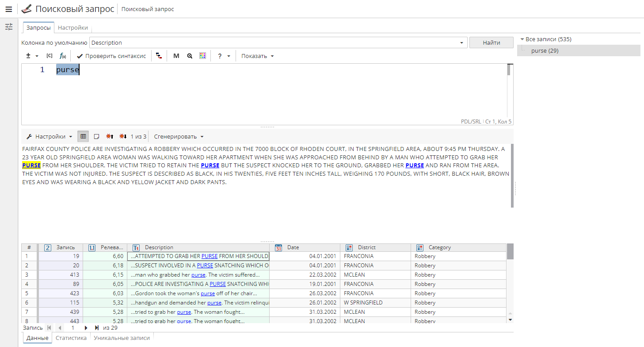Screen dimensions: 644x347
Task: Collapse the Все записи (535) tree node
Action: [x=522, y=39]
